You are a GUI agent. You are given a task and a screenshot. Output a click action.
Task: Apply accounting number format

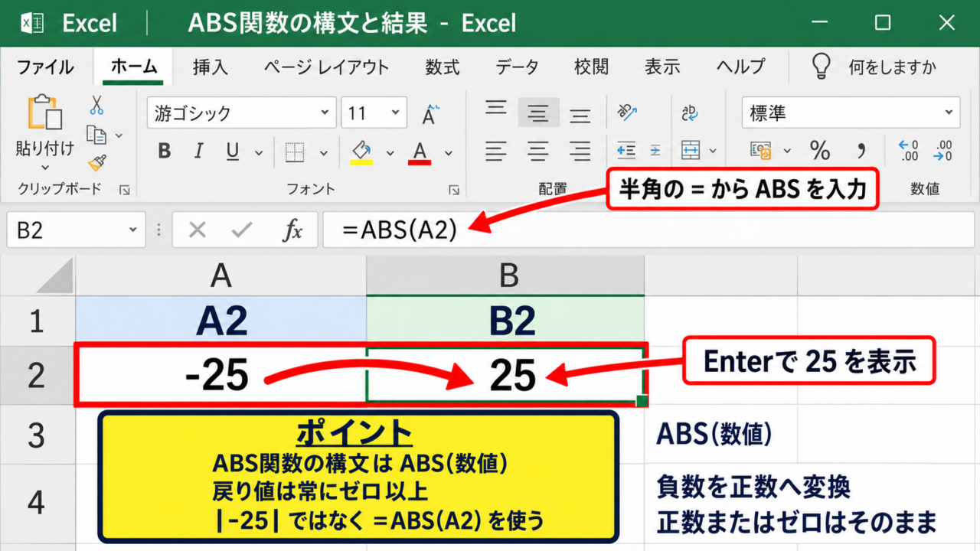760,151
